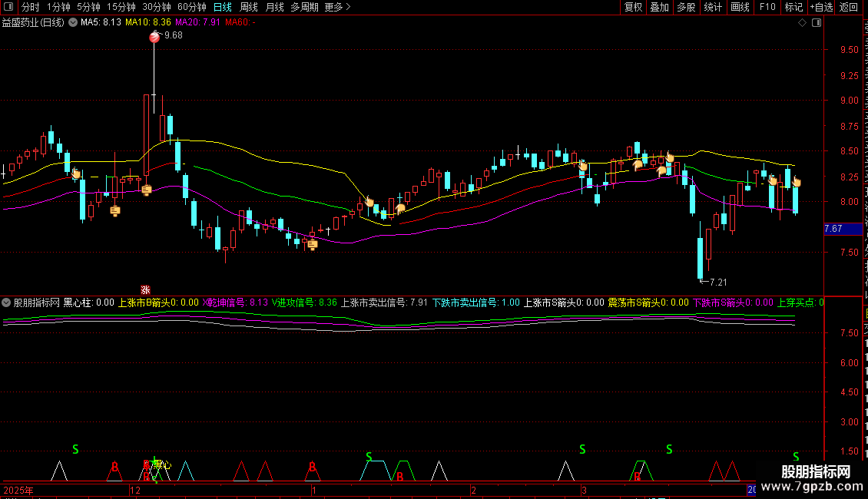Click the diamond icon above the chart
The width and height of the screenshot is (868, 499).
[x=802, y=23]
